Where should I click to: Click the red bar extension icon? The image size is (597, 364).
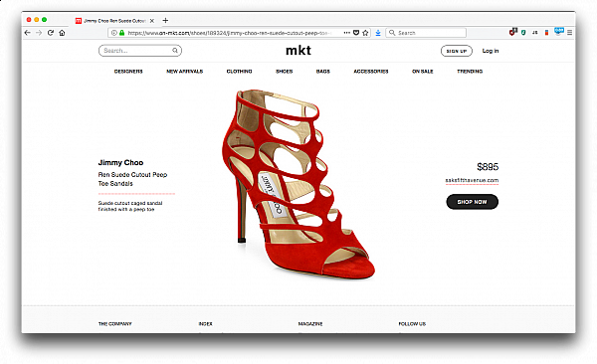546,33
